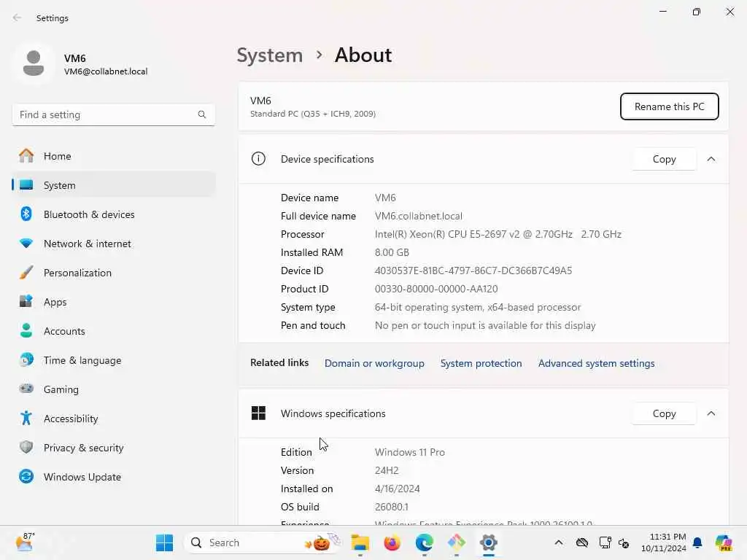Collapse the Device specifications section

click(711, 159)
